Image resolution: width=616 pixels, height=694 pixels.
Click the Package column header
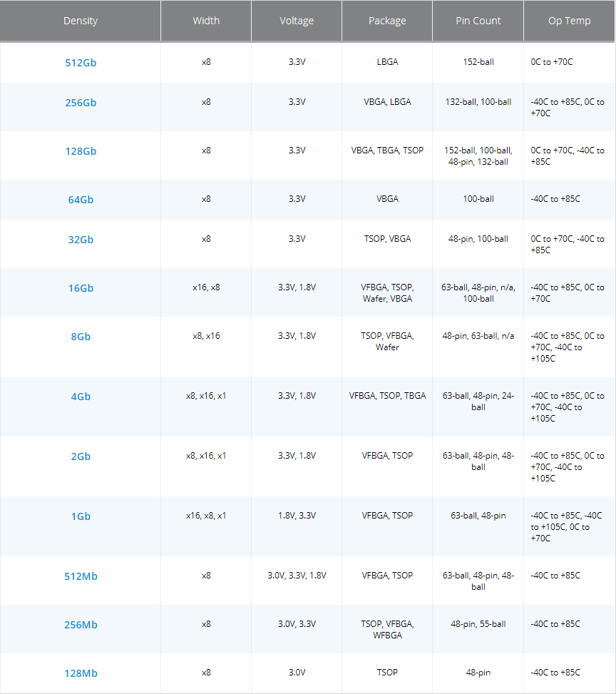point(387,21)
